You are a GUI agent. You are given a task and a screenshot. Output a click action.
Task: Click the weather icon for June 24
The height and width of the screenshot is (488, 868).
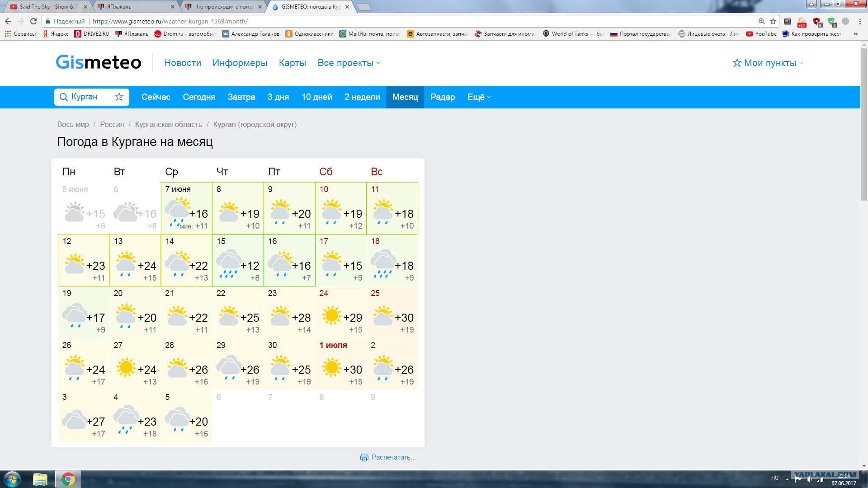(331, 315)
